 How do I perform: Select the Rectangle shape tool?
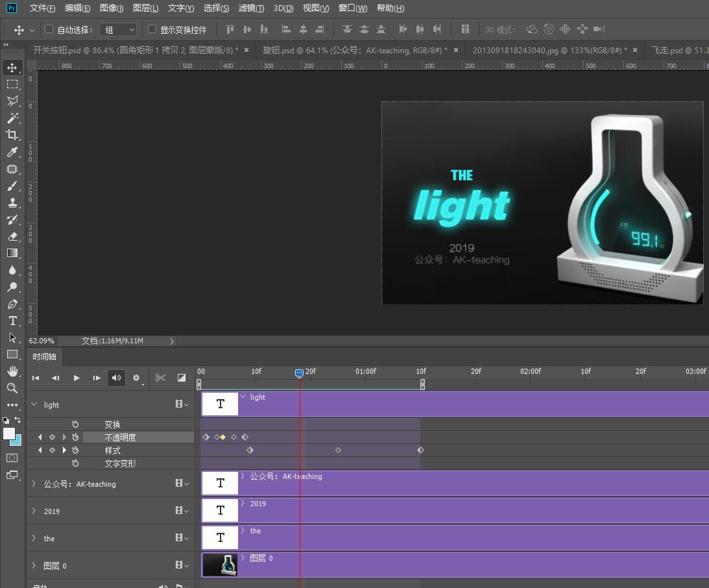point(12,354)
